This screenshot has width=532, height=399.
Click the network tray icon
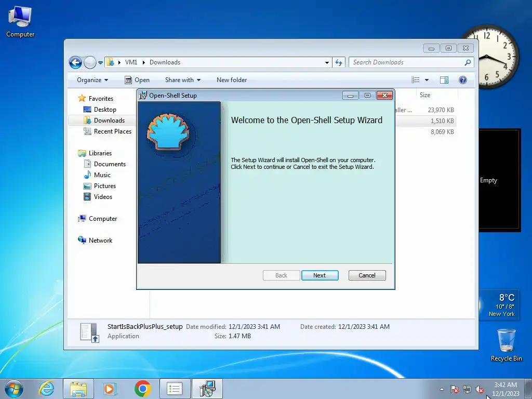467,389
